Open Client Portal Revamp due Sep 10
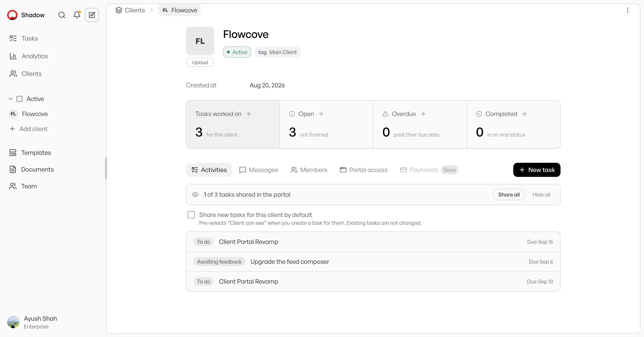The image size is (644, 337). (x=373, y=281)
